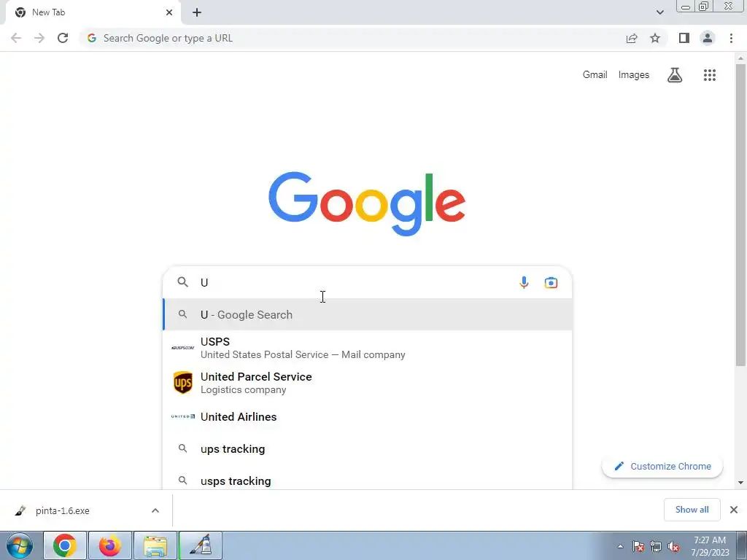The image size is (747, 560).
Task: Choose the United Airlines suggestion
Action: point(368,416)
